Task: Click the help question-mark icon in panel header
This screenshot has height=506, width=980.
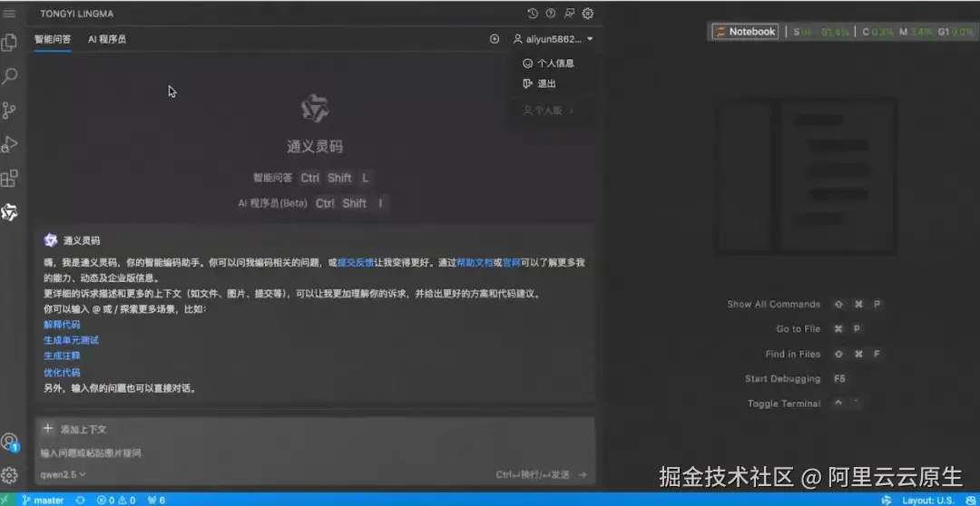Action: pyautogui.click(x=551, y=13)
